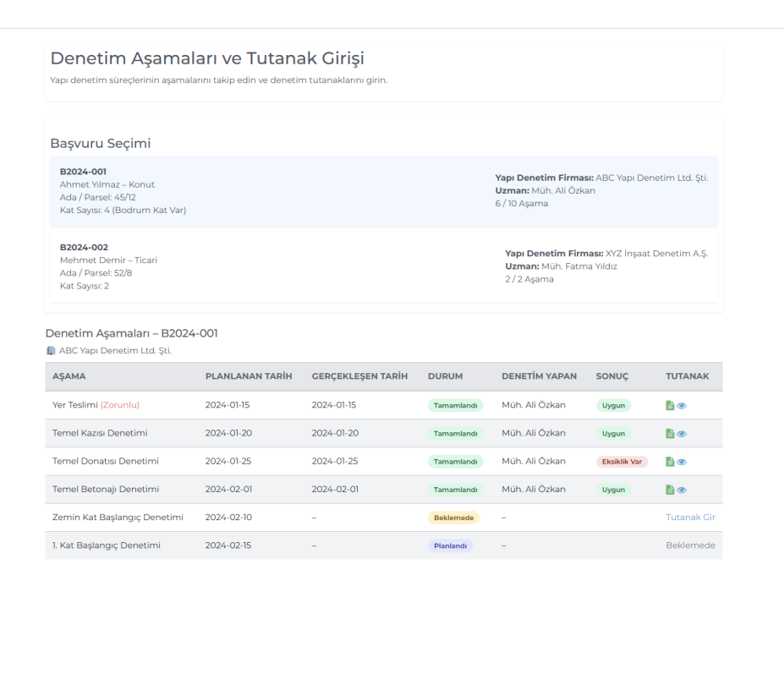Preview Temel Donatısı Denetimi with eye icon
784x696 pixels.
tap(682, 462)
